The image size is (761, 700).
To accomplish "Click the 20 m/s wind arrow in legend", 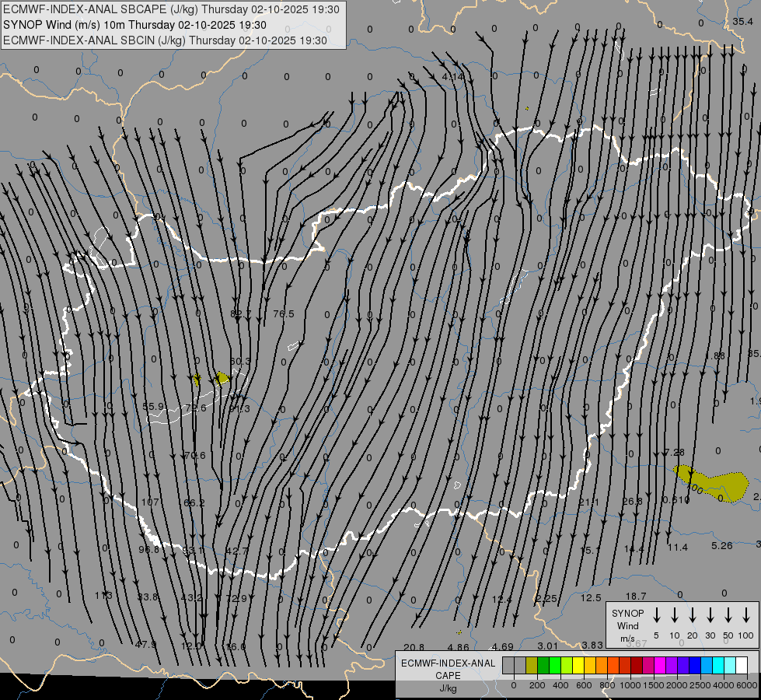I will click(x=693, y=615).
